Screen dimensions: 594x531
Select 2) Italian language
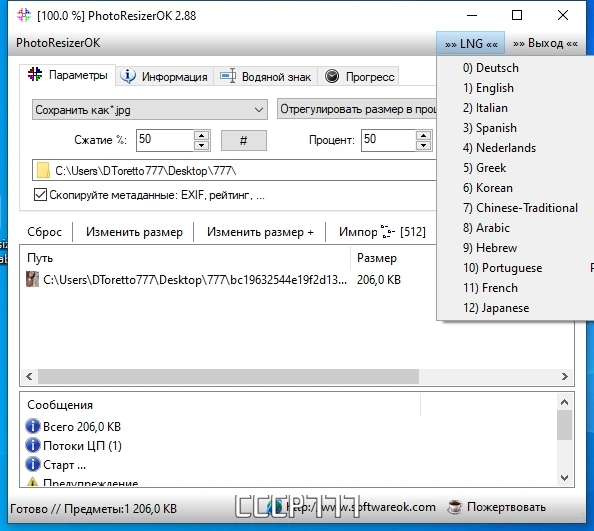[x=515, y=108]
